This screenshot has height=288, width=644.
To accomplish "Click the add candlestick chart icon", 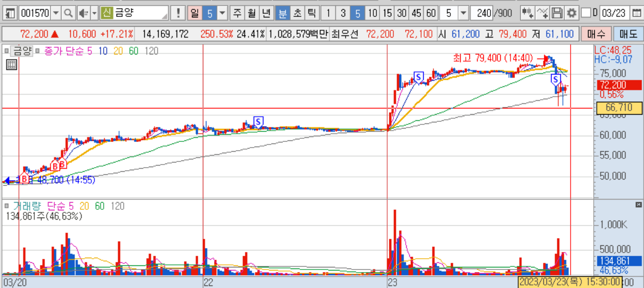I will [x=527, y=13].
